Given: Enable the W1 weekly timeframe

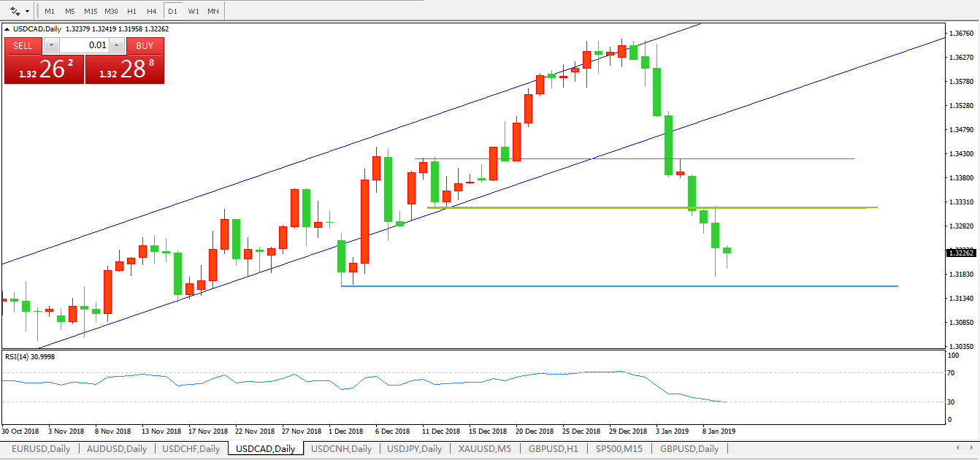Looking at the screenshot, I should 193,12.
